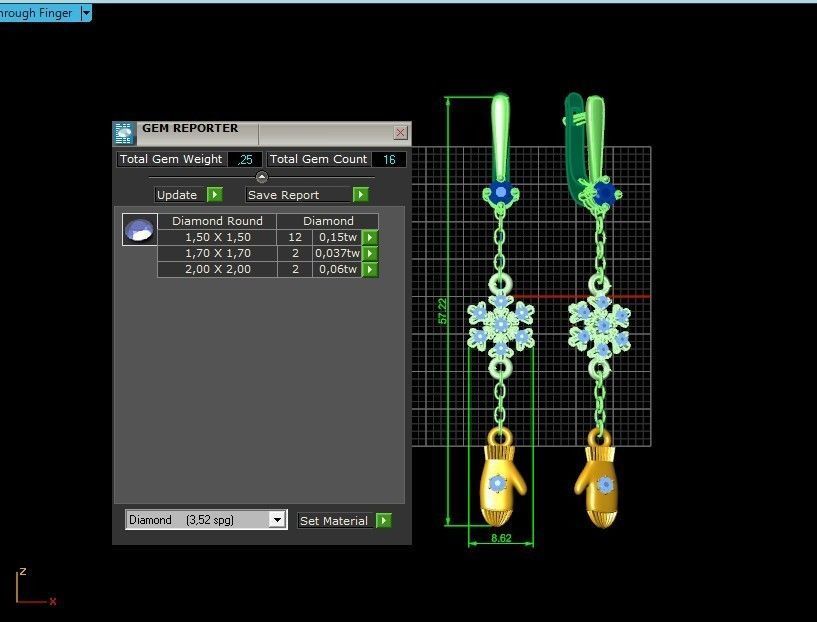This screenshot has height=622, width=817.
Task: Click green arrow next to Save Report
Action: point(361,195)
